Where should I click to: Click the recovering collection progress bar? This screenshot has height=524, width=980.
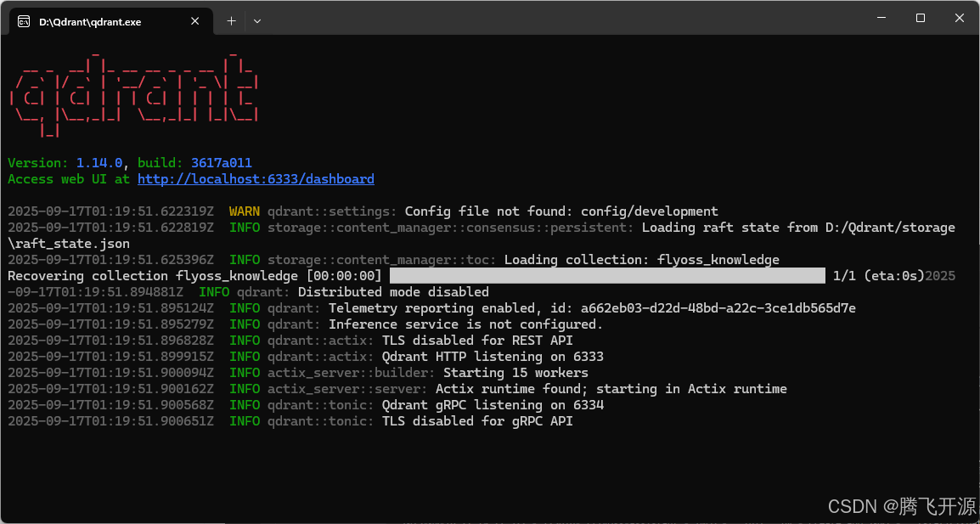pyautogui.click(x=607, y=276)
